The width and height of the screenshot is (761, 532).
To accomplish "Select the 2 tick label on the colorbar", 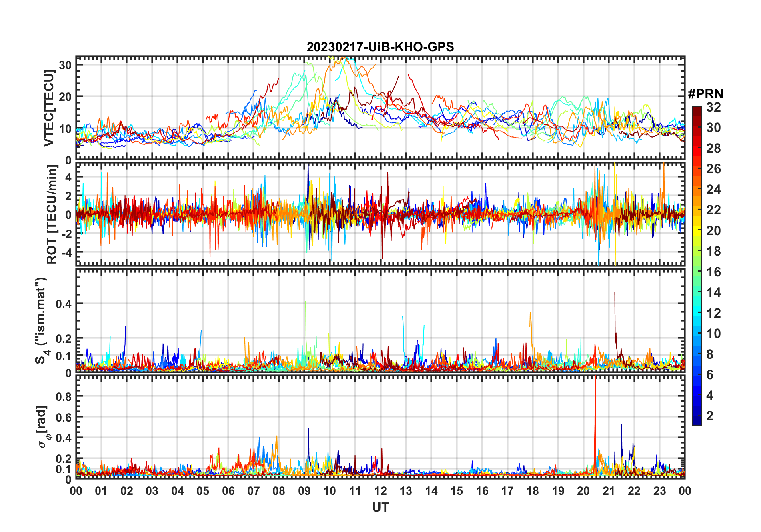I will click(710, 416).
